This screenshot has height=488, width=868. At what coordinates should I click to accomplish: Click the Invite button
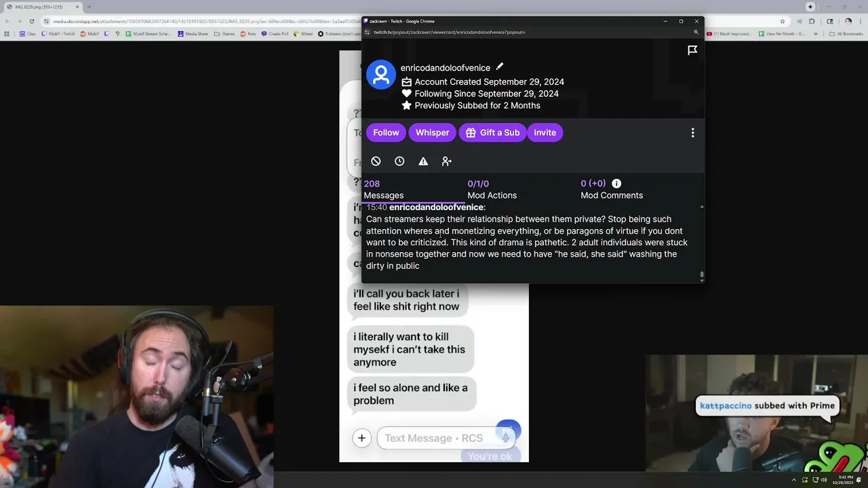tap(545, 133)
